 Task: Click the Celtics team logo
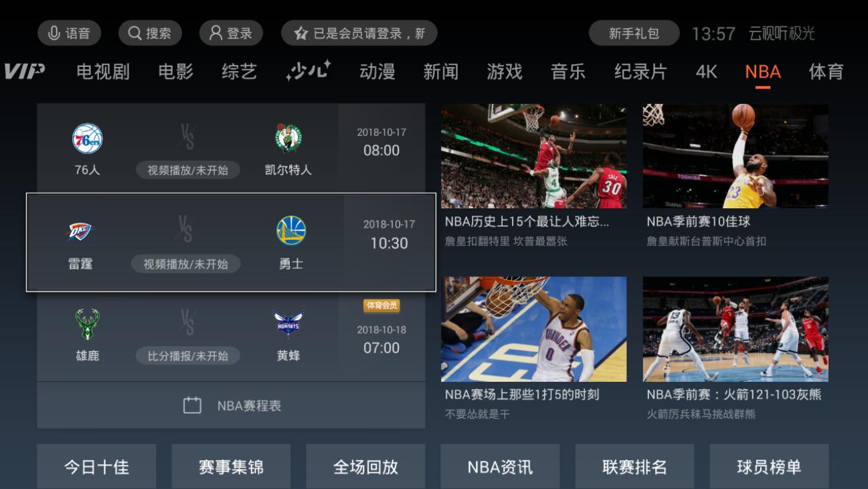click(288, 139)
